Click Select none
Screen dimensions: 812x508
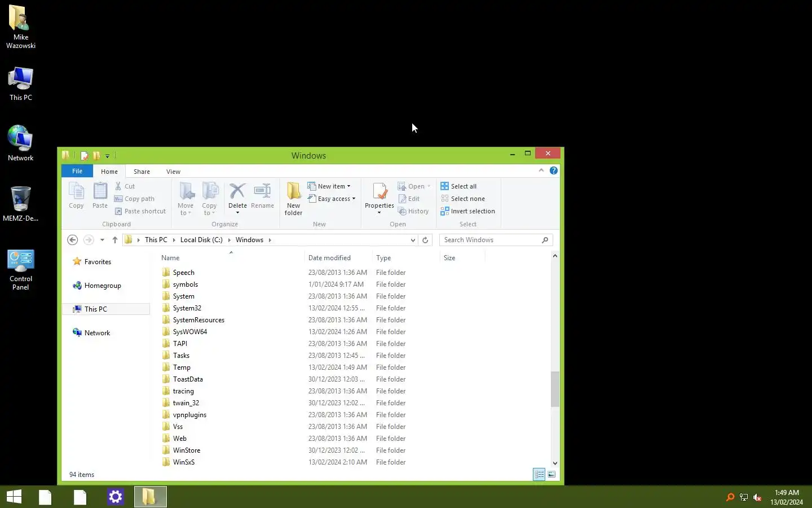tap(462, 199)
